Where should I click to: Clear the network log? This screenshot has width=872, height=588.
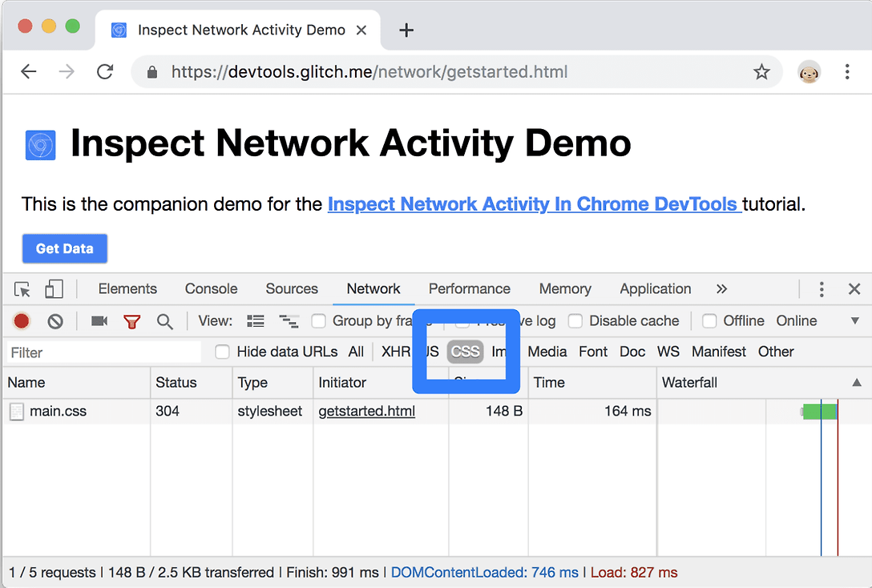click(x=55, y=321)
